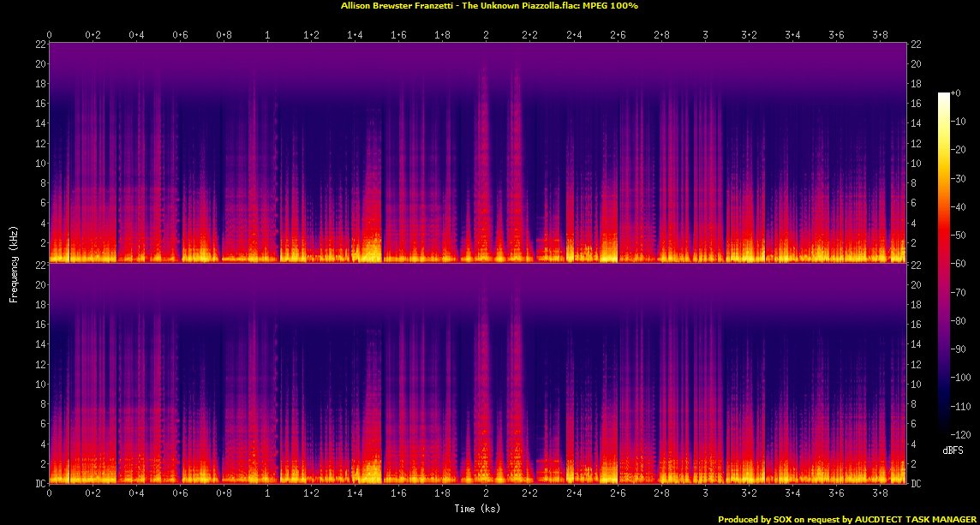
Task: Click the 2.6 marker on the bottom time axis
Action: pos(618,494)
